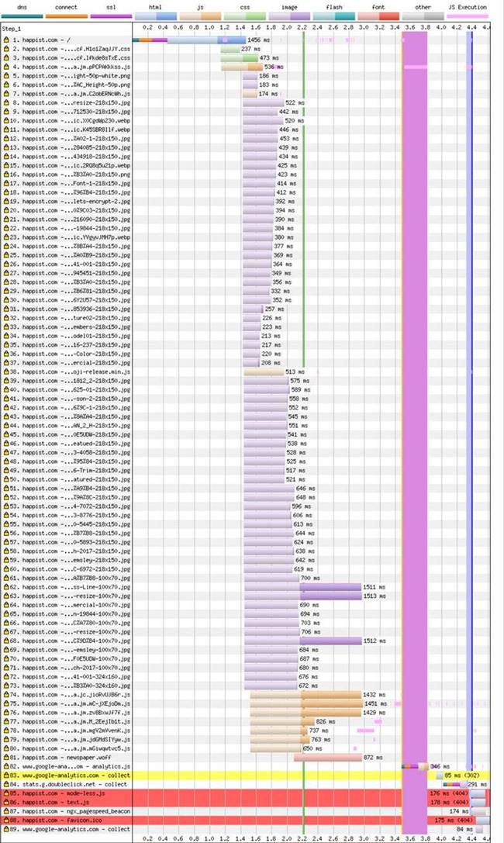Click the lock icon on row 82 analytics.js
The image size is (504, 843).
point(6,766)
